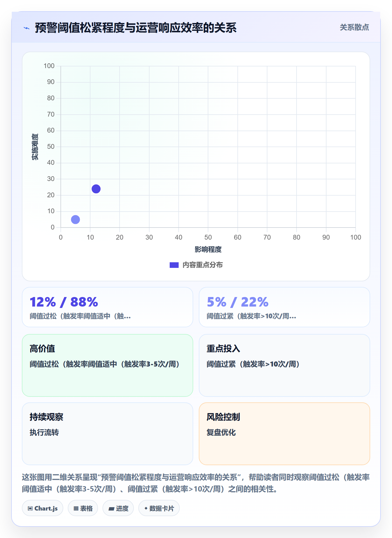Click the Chart.js tag chip
This screenshot has height=538, width=392.
pos(43,508)
